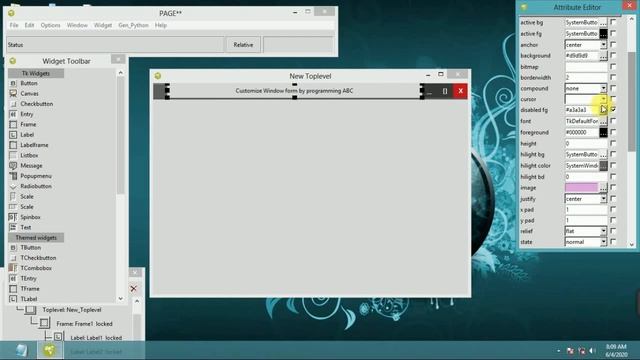Select the Spinbox widget icon
640x360 pixels.
tap(13, 217)
